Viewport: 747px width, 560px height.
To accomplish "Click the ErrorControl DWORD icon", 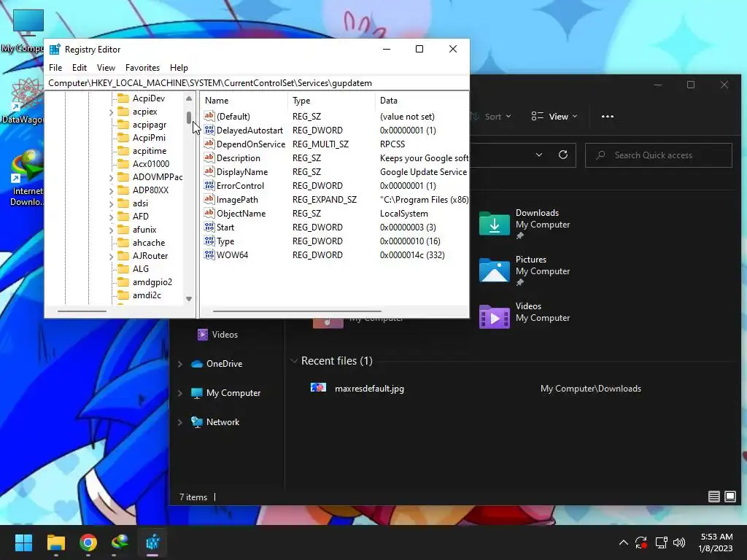I will pyautogui.click(x=209, y=184).
